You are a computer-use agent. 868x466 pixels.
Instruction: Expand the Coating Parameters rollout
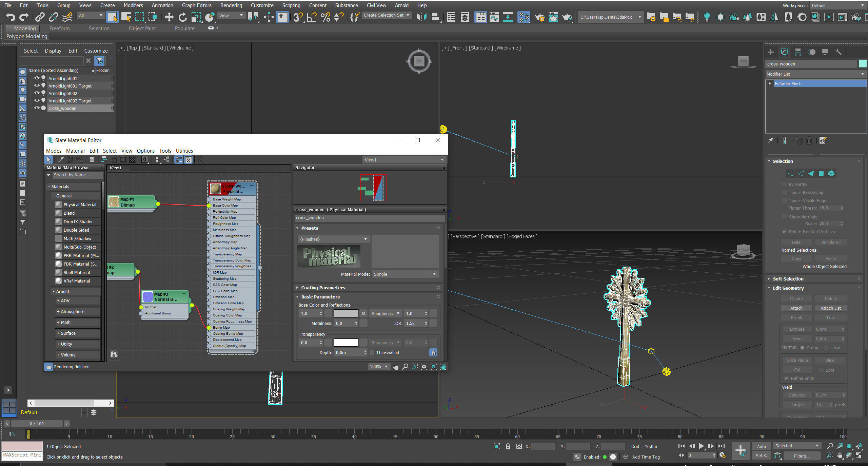click(x=323, y=288)
